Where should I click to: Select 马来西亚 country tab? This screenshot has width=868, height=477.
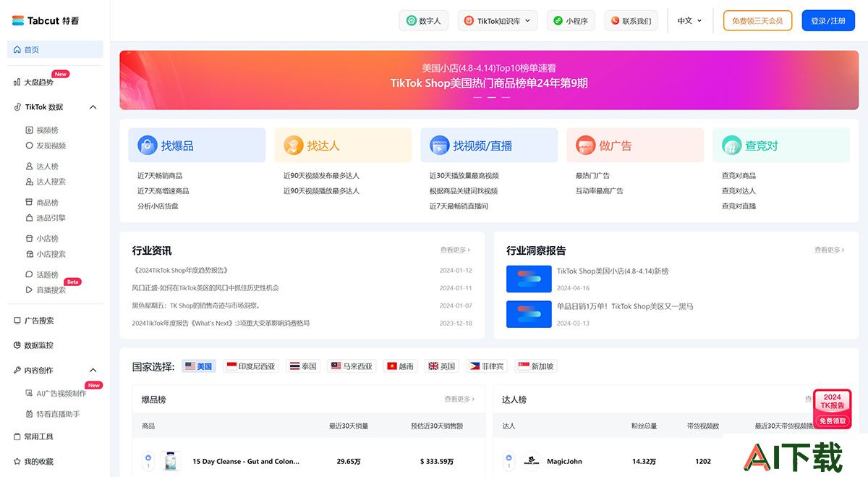[x=352, y=366]
